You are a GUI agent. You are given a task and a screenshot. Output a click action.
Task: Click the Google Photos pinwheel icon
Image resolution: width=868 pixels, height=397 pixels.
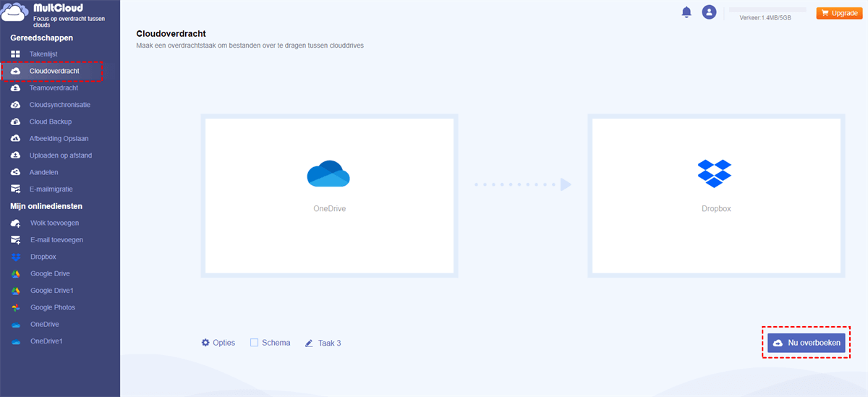click(x=16, y=307)
